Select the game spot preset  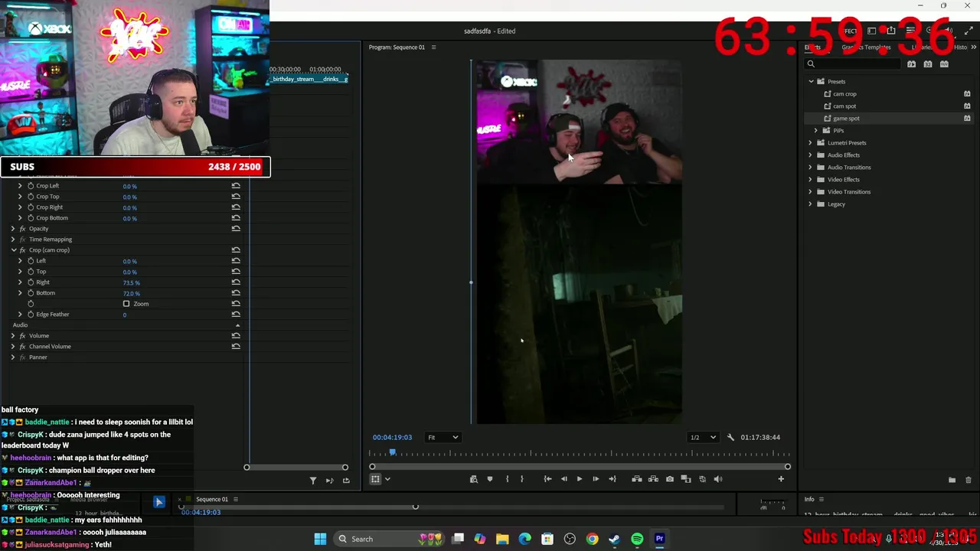846,119
